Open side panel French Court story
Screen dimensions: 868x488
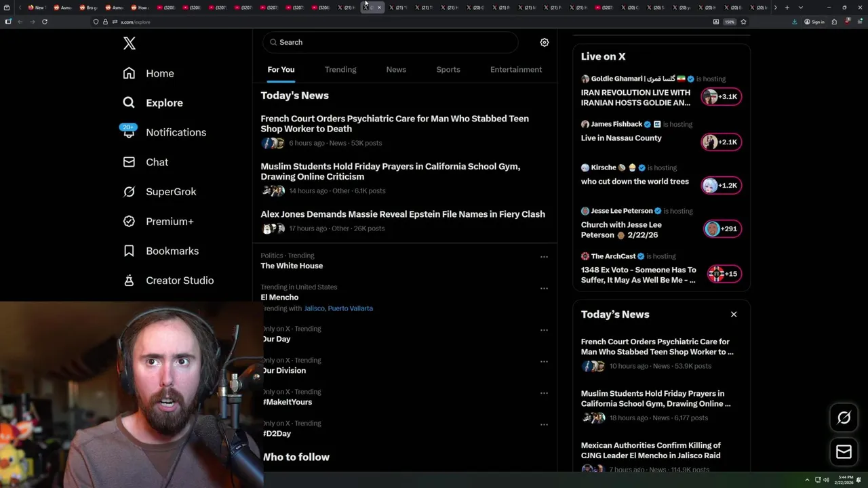point(657,347)
